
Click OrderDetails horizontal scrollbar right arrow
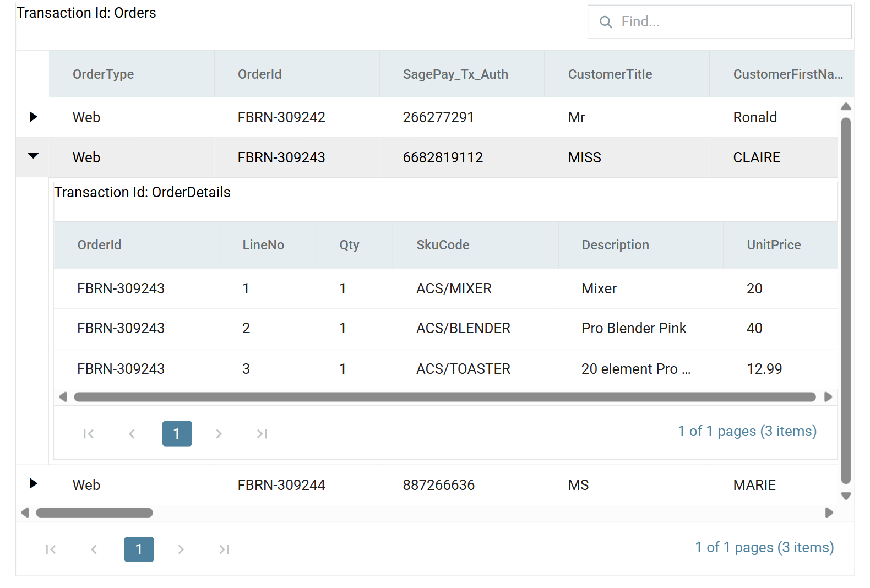[x=828, y=397]
